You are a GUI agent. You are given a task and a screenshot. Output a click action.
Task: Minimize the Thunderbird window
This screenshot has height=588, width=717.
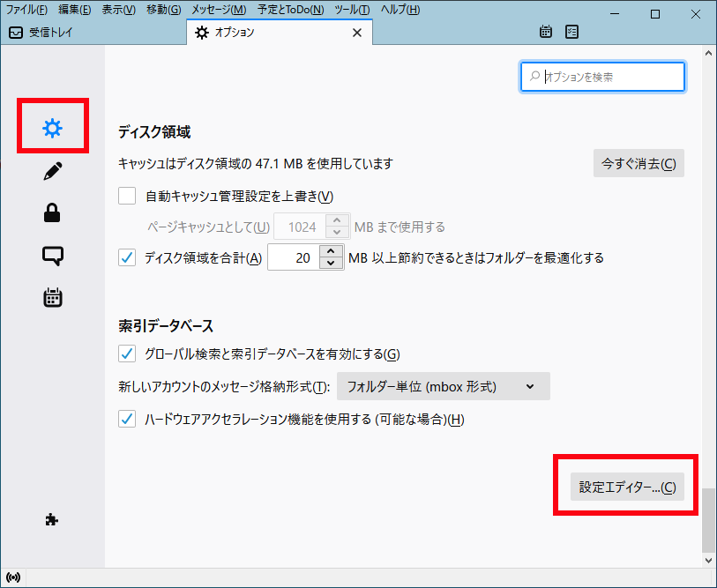pyautogui.click(x=615, y=14)
